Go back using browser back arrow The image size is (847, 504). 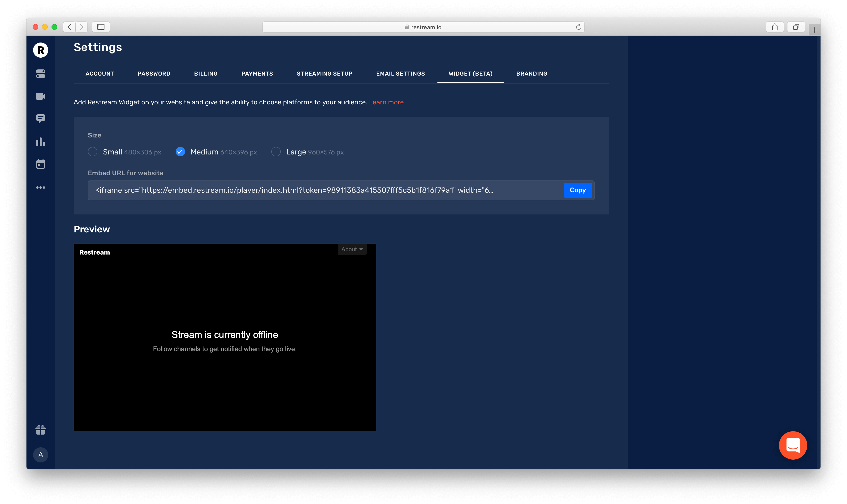(x=69, y=27)
